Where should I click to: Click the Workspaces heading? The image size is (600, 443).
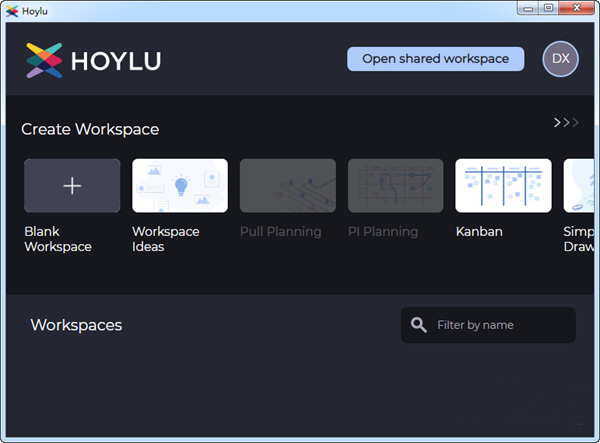[x=76, y=325]
